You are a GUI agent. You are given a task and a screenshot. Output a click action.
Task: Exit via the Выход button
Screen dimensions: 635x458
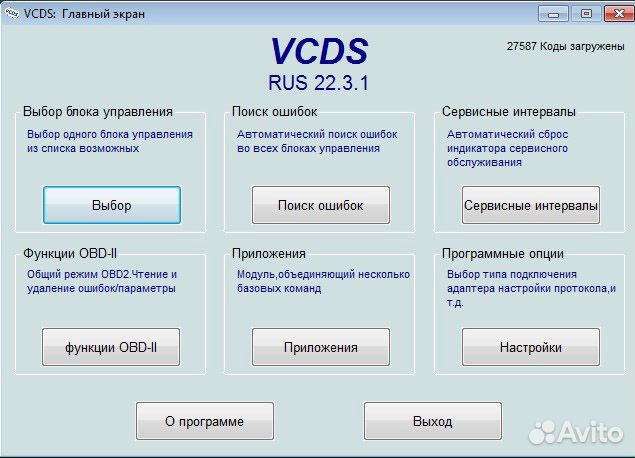(x=433, y=421)
